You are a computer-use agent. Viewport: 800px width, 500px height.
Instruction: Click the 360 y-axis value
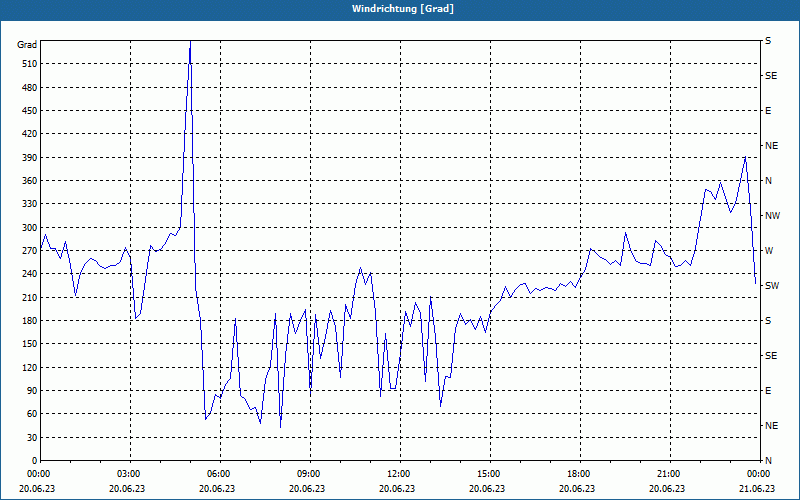click(30, 181)
